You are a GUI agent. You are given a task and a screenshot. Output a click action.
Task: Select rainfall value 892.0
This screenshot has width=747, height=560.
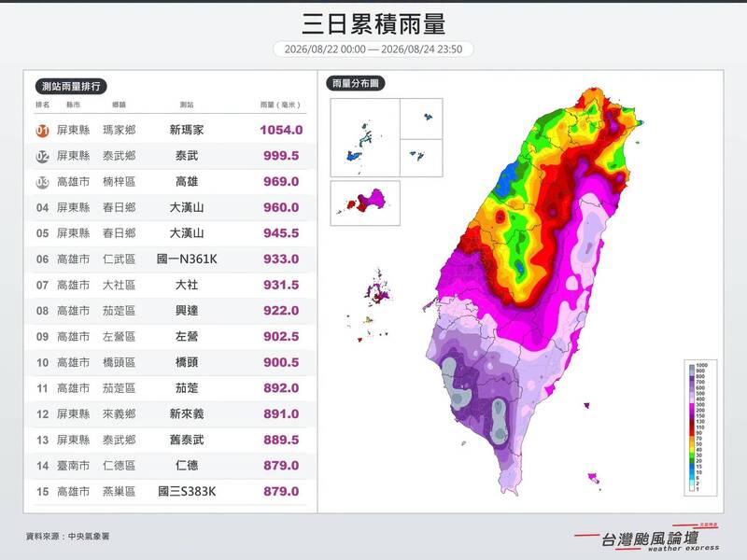[281, 388]
